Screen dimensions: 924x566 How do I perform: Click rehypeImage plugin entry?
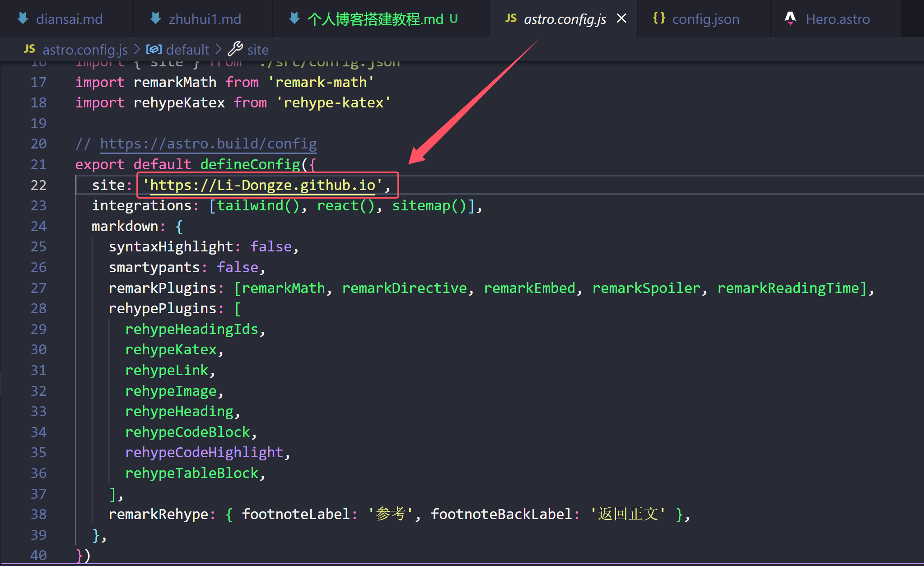pos(171,391)
